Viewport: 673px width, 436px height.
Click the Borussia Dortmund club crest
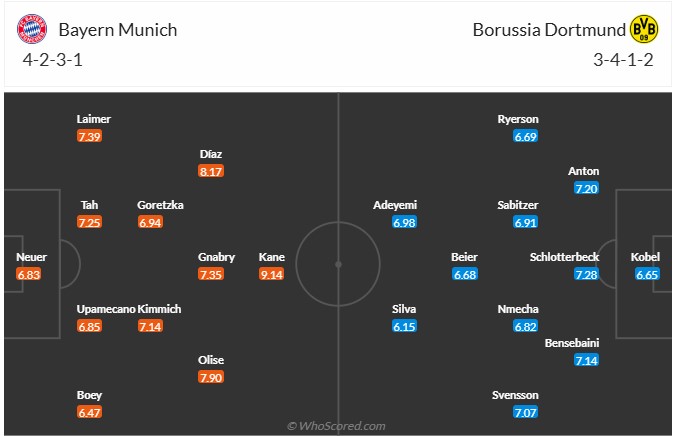coord(645,30)
